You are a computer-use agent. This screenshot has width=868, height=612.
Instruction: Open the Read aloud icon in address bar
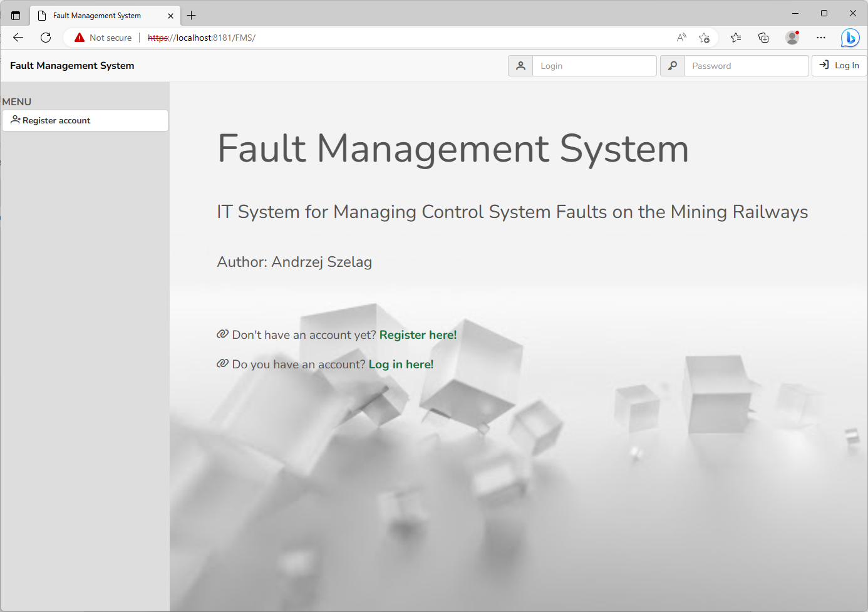[x=681, y=38]
